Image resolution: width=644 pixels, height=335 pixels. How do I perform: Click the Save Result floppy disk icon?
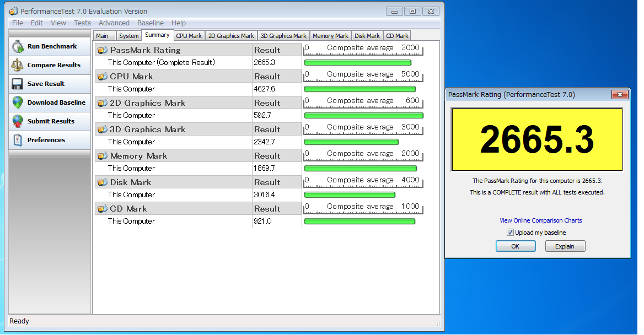pyautogui.click(x=17, y=84)
